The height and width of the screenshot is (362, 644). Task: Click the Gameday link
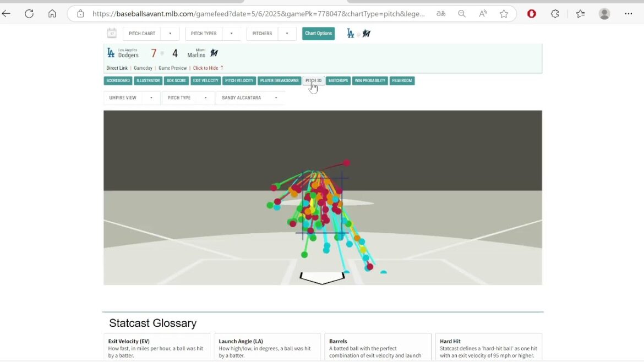pos(143,68)
